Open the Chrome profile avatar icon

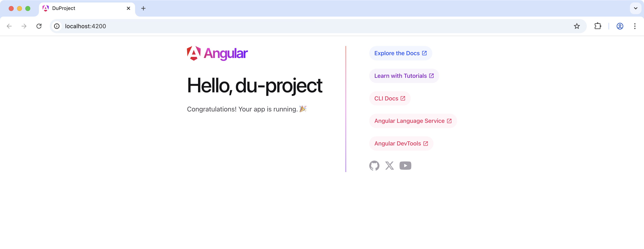tap(620, 26)
